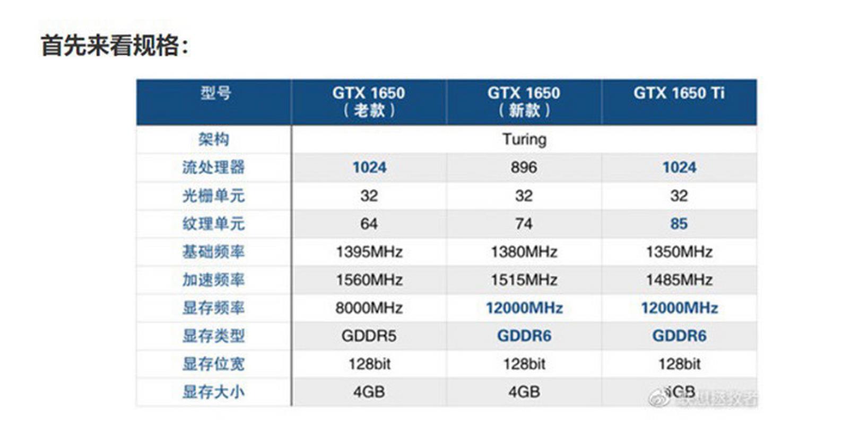Screen dimensions: 868x424
Task: Click the 1485MHz boost frequency cell
Action: [x=679, y=280]
